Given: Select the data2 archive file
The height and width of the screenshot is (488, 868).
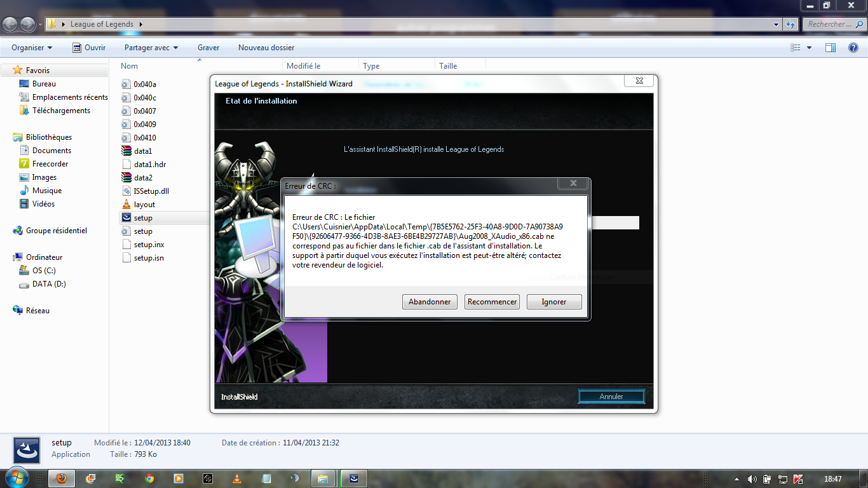Looking at the screenshot, I should click(x=143, y=178).
